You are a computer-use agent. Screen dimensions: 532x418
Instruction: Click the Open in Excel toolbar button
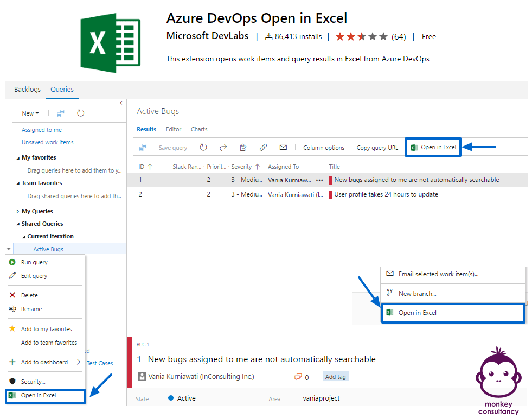(433, 147)
